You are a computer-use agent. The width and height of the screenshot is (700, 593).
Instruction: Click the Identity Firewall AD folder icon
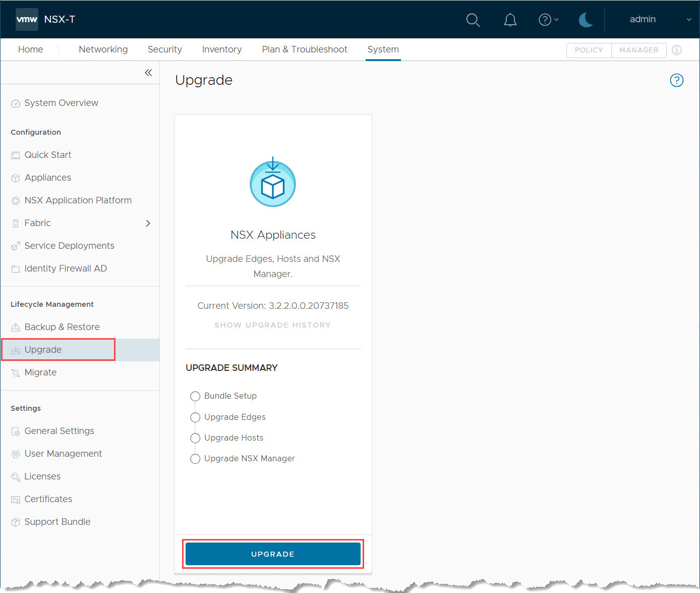click(16, 269)
